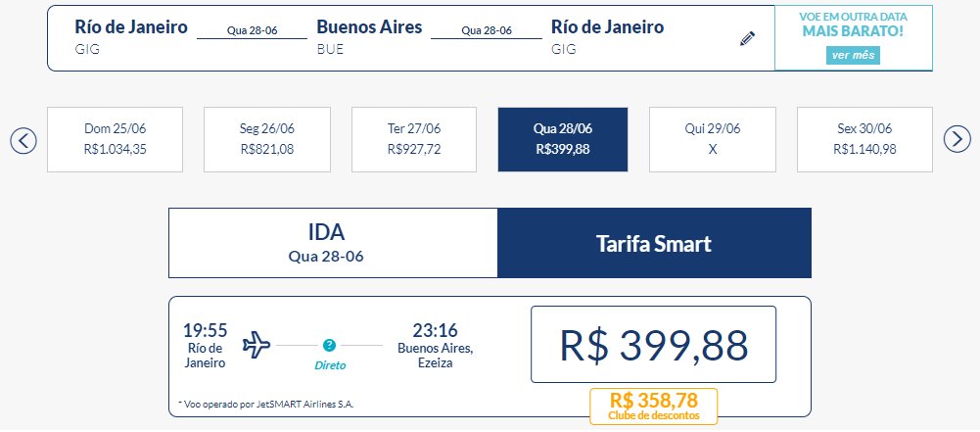Click the Tarifa Smart header
Screen dimensions: 980x432
654,243
